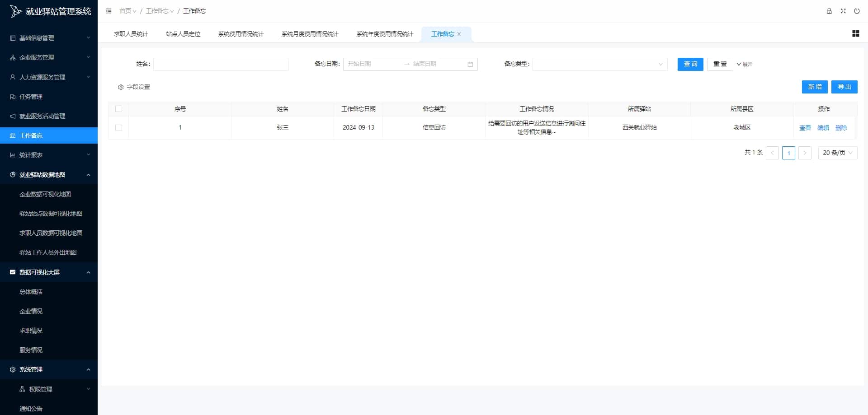Toggle fullscreen mode icon
Screen dimensions: 868x415
(843, 11)
